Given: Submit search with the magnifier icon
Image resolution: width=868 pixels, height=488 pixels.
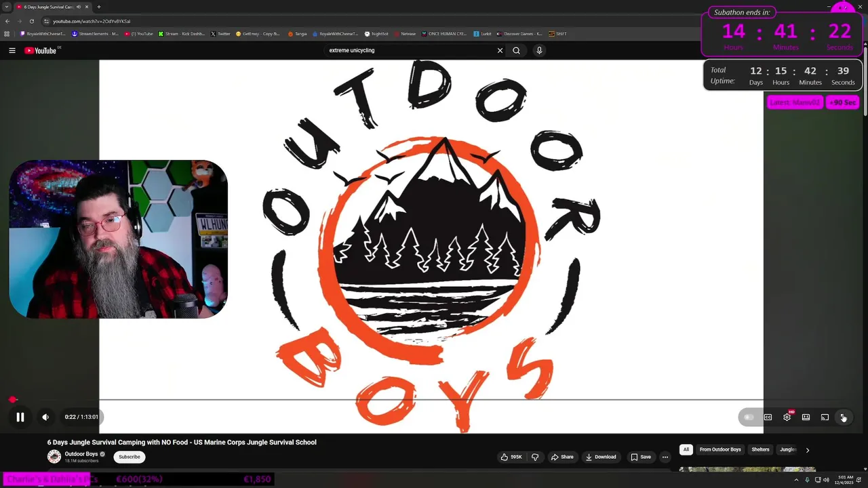Looking at the screenshot, I should pos(516,50).
